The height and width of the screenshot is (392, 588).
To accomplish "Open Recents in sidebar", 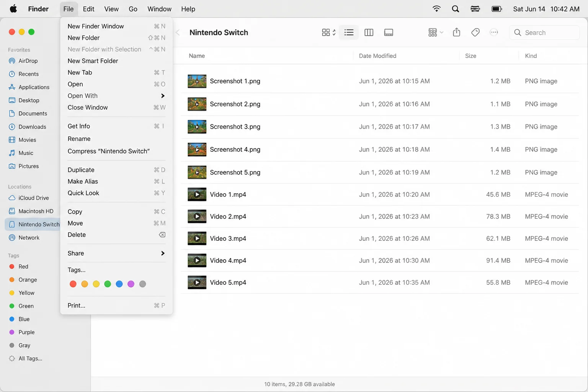I will click(24, 74).
